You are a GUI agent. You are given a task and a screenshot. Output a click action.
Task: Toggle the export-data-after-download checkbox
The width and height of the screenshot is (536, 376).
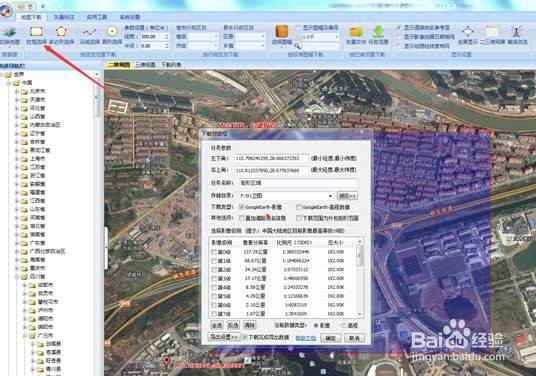245,337
